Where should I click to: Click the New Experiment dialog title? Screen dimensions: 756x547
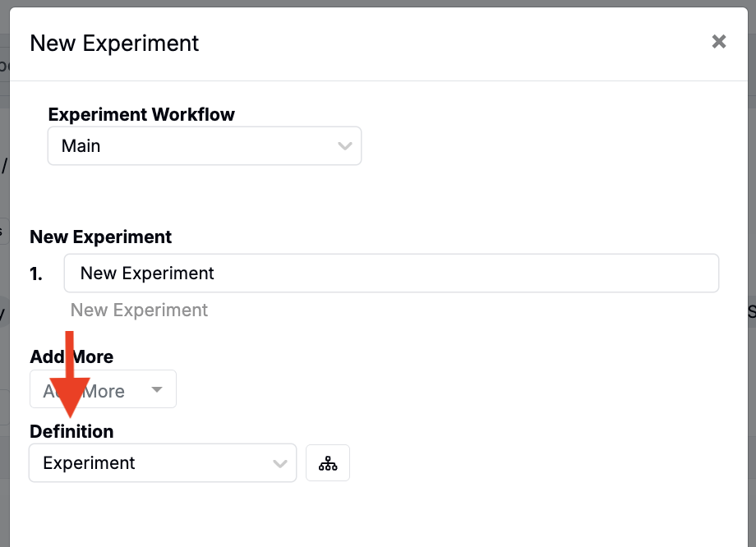(114, 43)
